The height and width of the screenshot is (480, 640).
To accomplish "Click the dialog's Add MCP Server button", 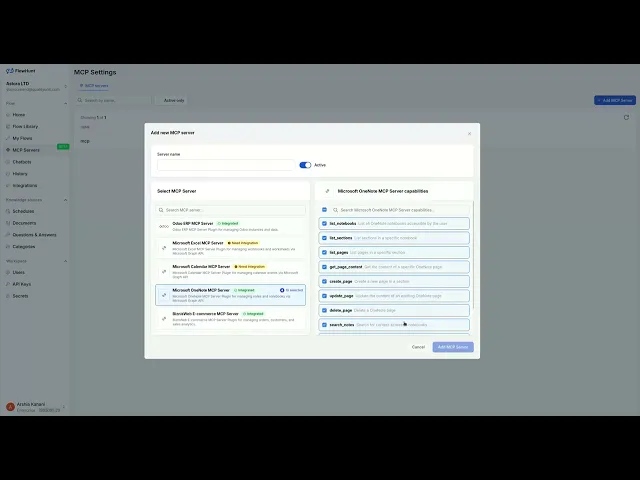I will coord(453,347).
